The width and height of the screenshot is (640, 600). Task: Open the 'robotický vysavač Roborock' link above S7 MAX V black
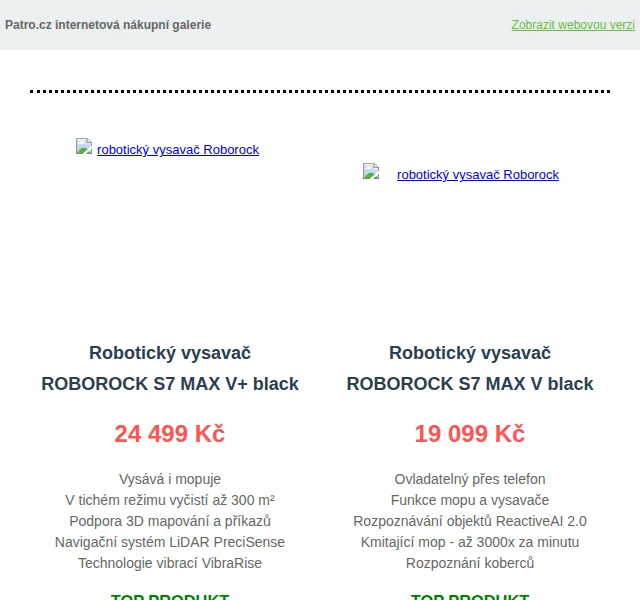(x=478, y=175)
